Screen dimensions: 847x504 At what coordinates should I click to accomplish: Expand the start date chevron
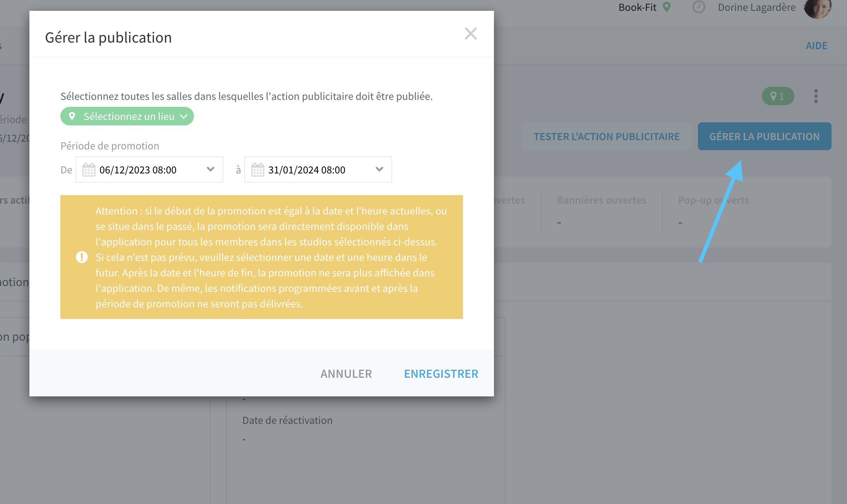[x=211, y=169]
